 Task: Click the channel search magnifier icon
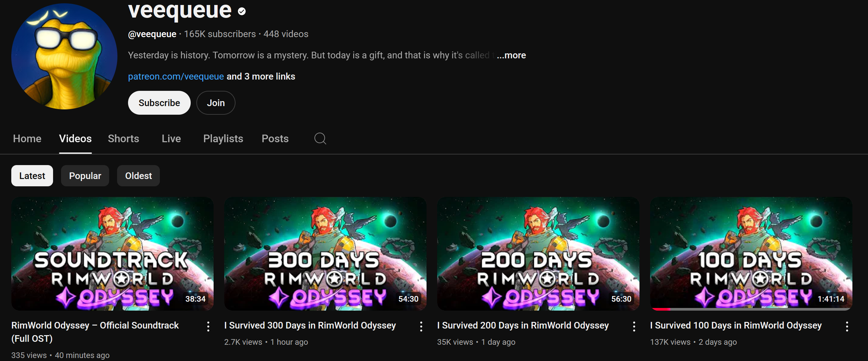coord(320,139)
